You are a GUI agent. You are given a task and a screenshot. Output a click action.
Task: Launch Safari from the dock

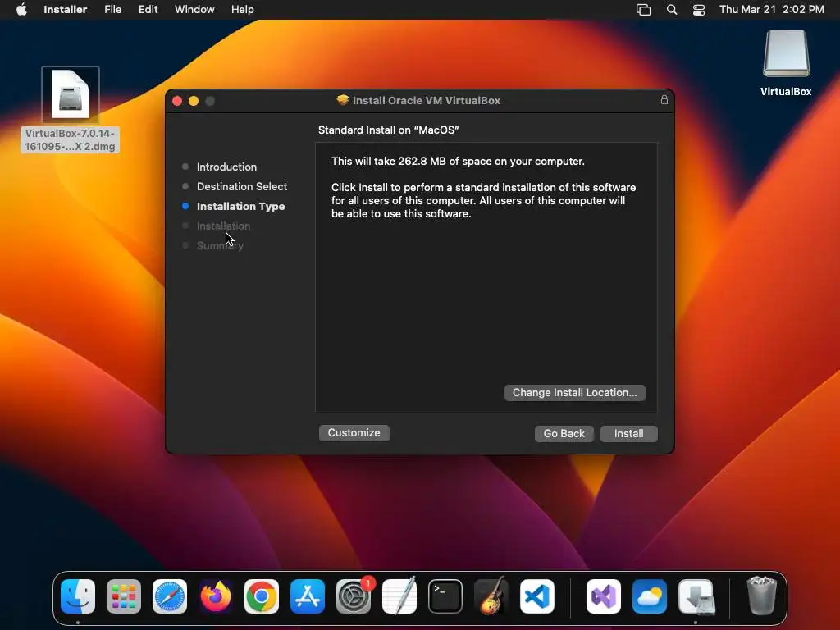(170, 596)
